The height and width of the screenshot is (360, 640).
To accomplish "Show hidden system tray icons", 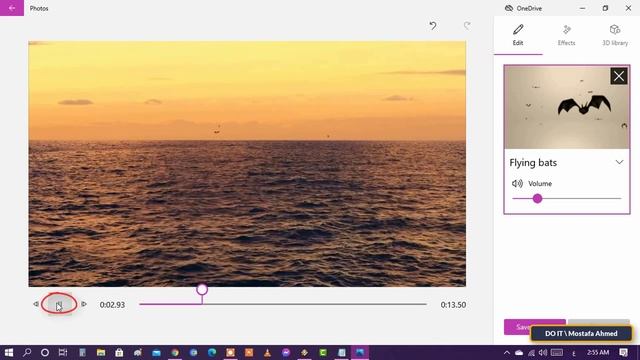I will tap(507, 353).
